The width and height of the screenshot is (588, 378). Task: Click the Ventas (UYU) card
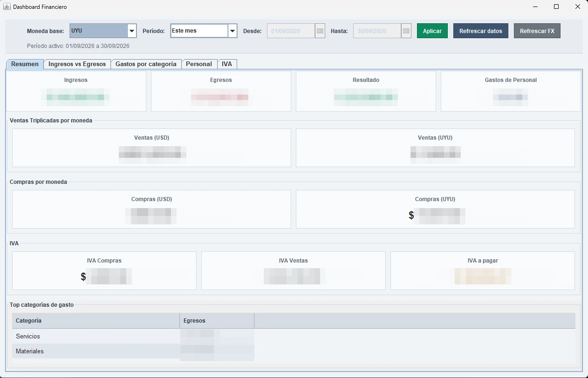coord(435,148)
